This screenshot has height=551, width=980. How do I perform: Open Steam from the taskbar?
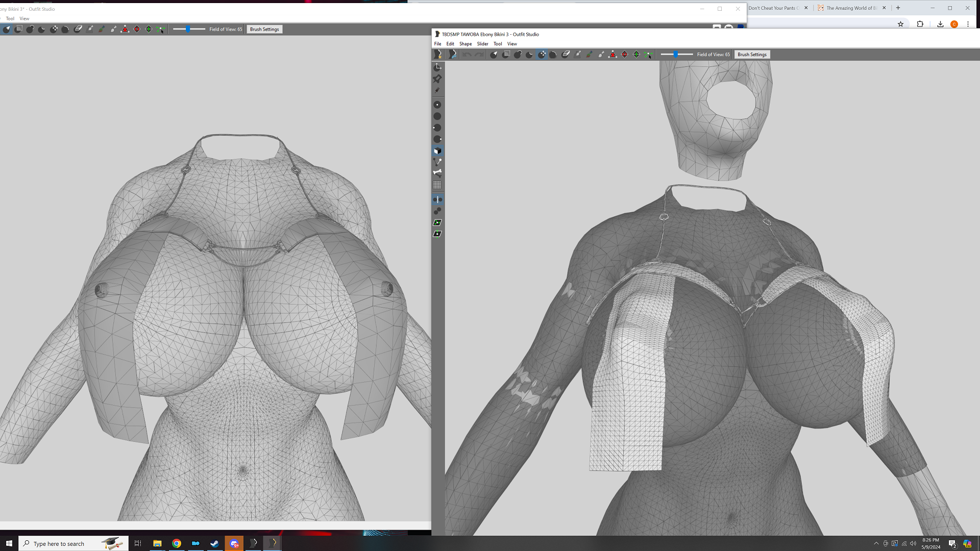(x=214, y=543)
